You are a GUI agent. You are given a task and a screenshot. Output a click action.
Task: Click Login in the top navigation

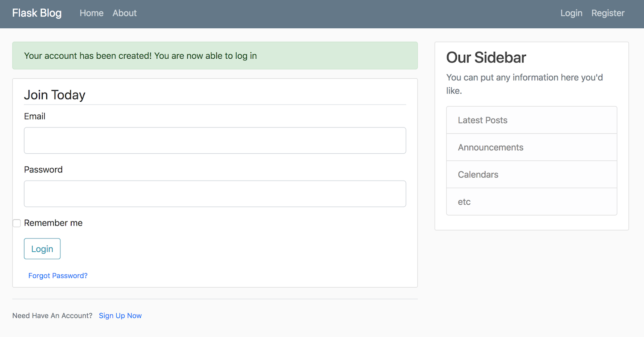(x=571, y=13)
